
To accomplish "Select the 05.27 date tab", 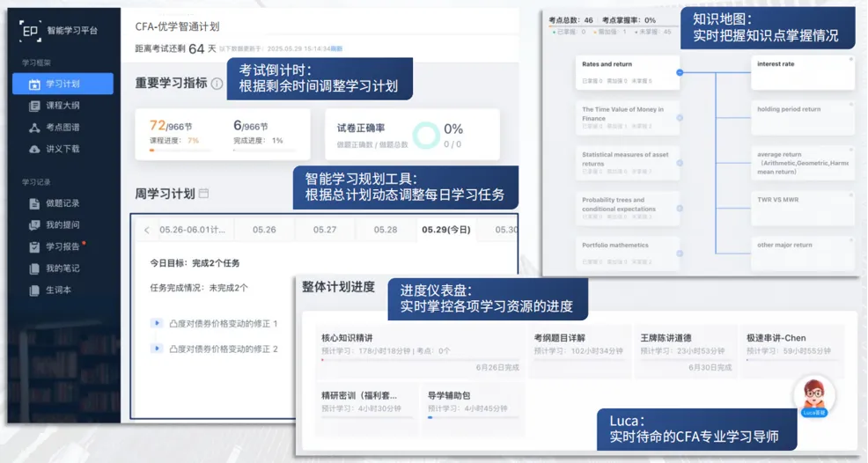I will click(x=325, y=230).
